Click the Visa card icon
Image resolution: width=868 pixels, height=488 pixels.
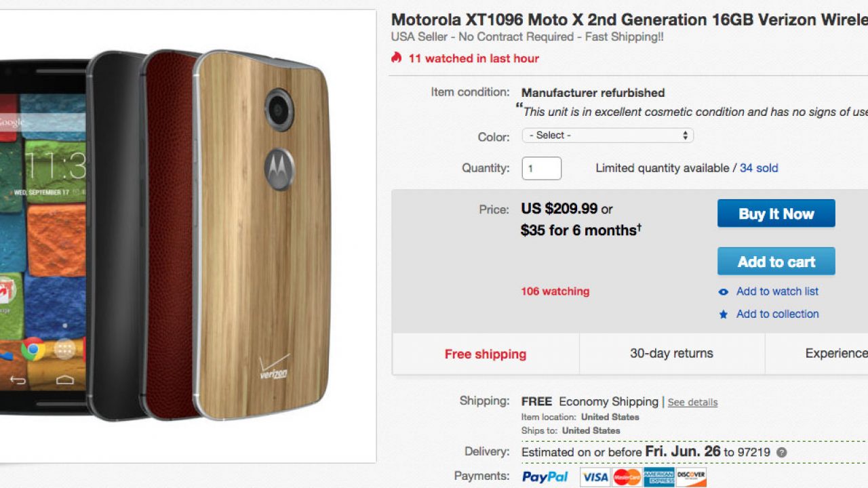point(595,477)
